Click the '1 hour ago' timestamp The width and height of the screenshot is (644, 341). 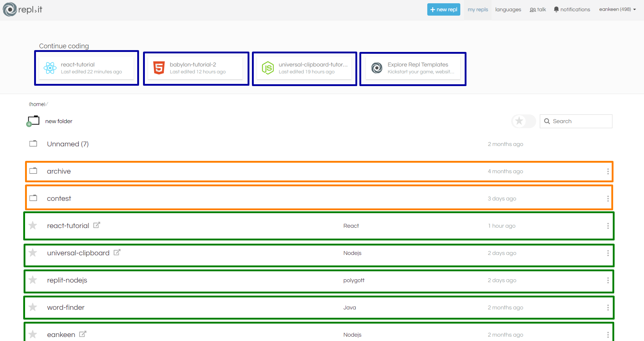(x=502, y=226)
